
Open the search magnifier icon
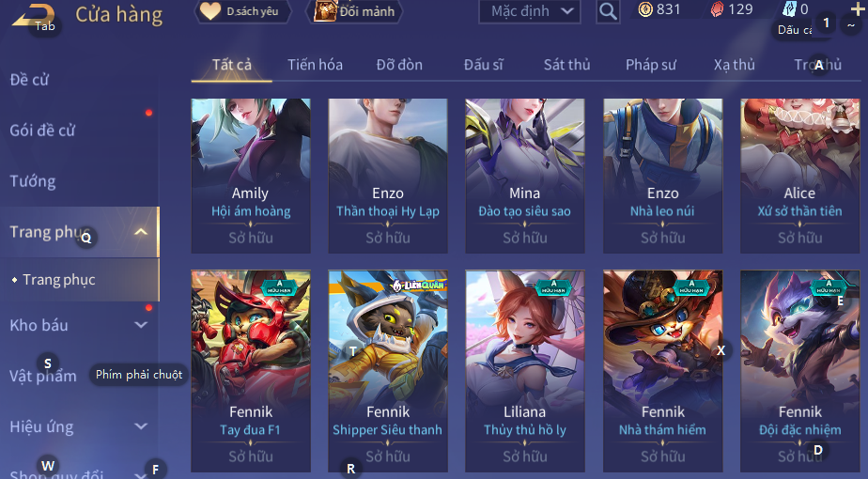608,11
